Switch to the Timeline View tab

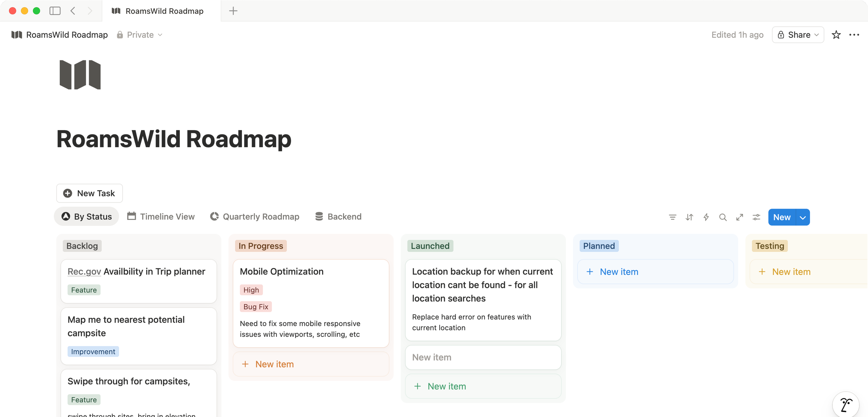coord(161,216)
